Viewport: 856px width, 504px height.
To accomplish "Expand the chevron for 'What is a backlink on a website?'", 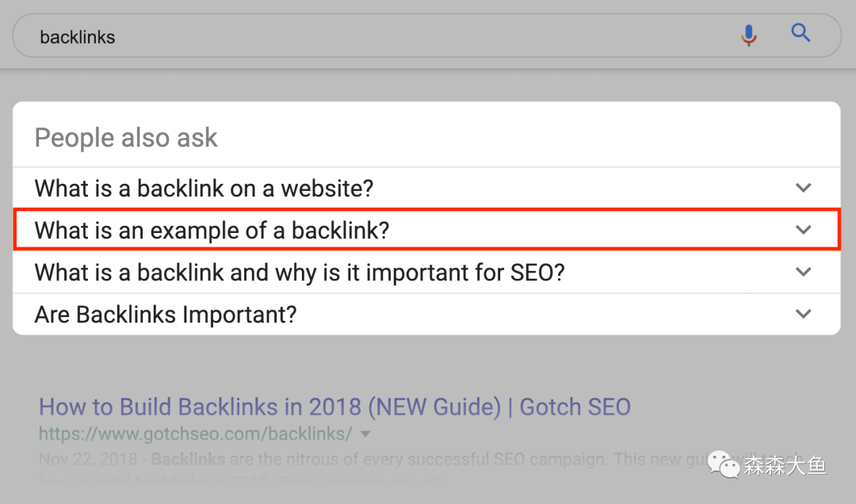I will [x=804, y=188].
